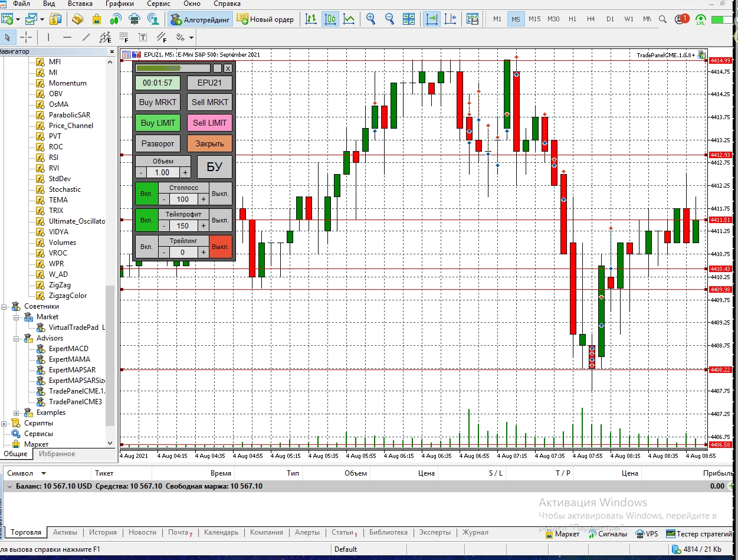This screenshot has width=738, height=560.
Task: Select the text label tool
Action: [143, 38]
